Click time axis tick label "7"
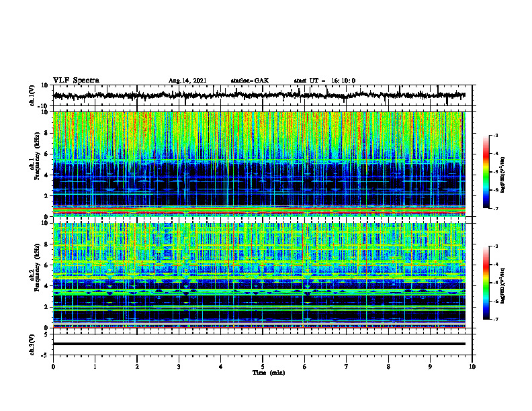 pyautogui.click(x=347, y=367)
